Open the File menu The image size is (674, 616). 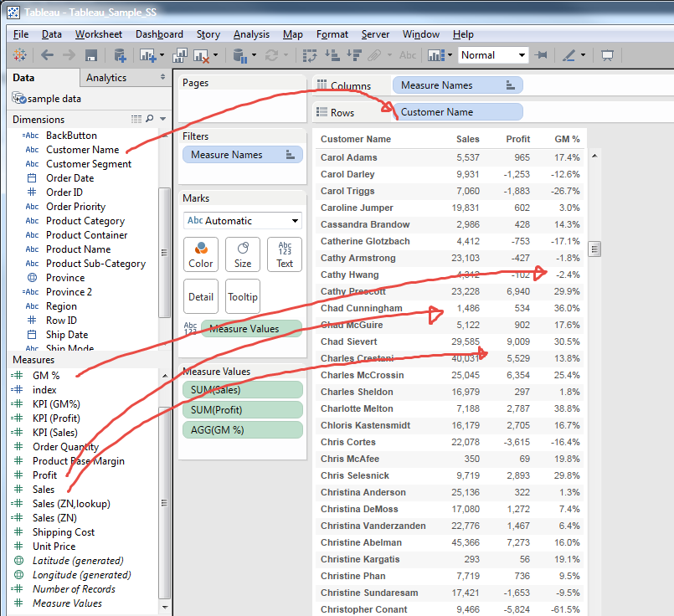[21, 34]
